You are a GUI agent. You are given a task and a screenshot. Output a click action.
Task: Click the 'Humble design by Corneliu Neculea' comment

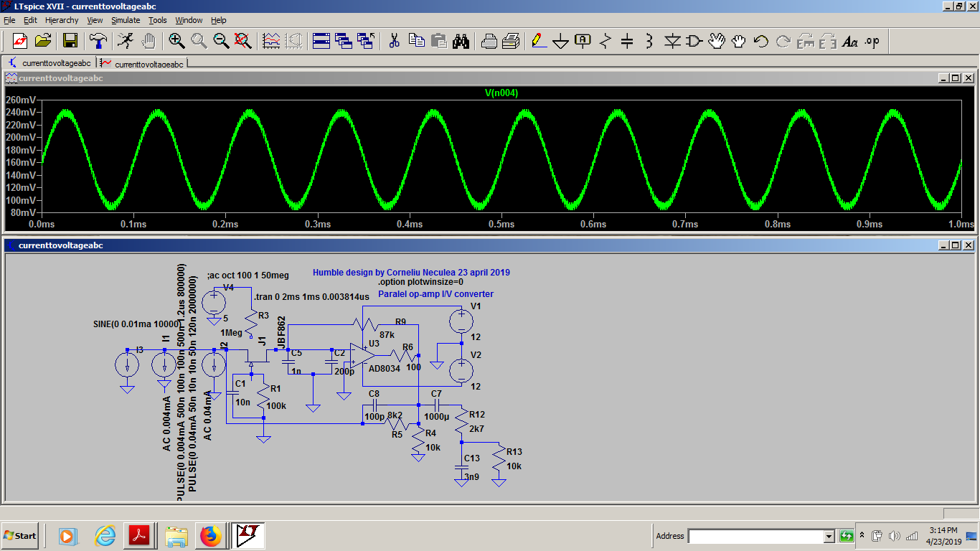(x=411, y=273)
